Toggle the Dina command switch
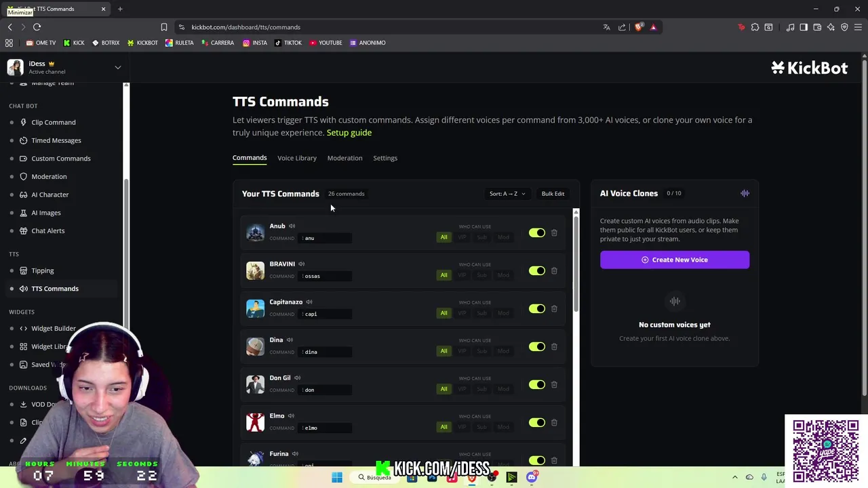Image resolution: width=868 pixels, height=488 pixels. tap(537, 346)
